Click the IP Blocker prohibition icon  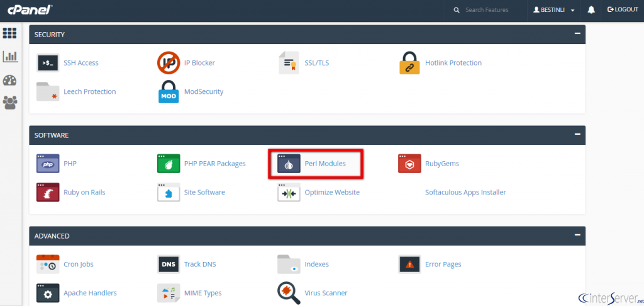click(169, 63)
